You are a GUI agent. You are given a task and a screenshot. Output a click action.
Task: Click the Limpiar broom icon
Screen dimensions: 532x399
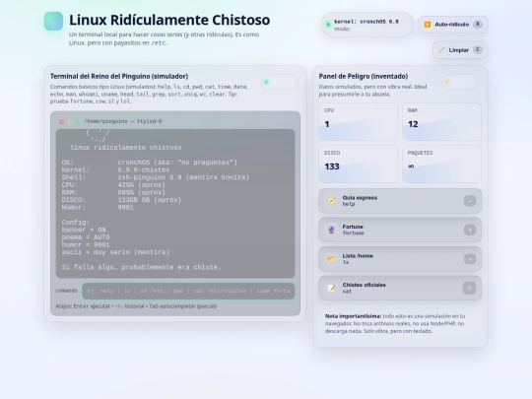pos(441,50)
